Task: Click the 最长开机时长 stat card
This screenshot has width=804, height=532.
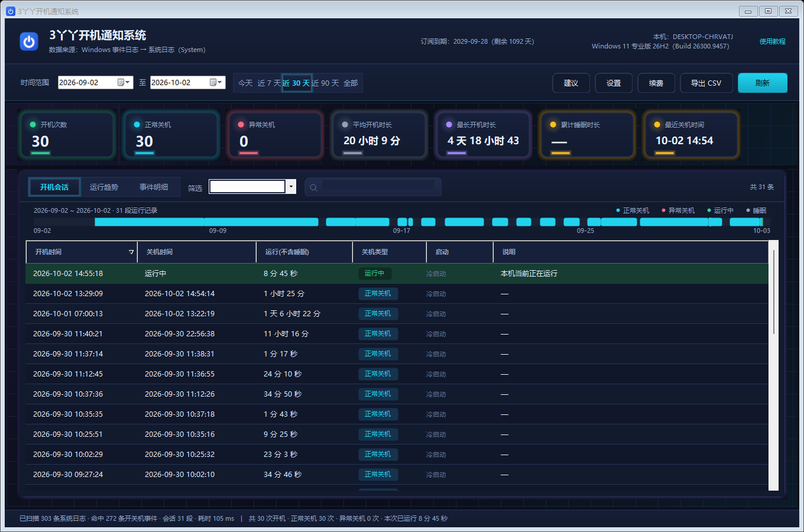Action: [483, 135]
